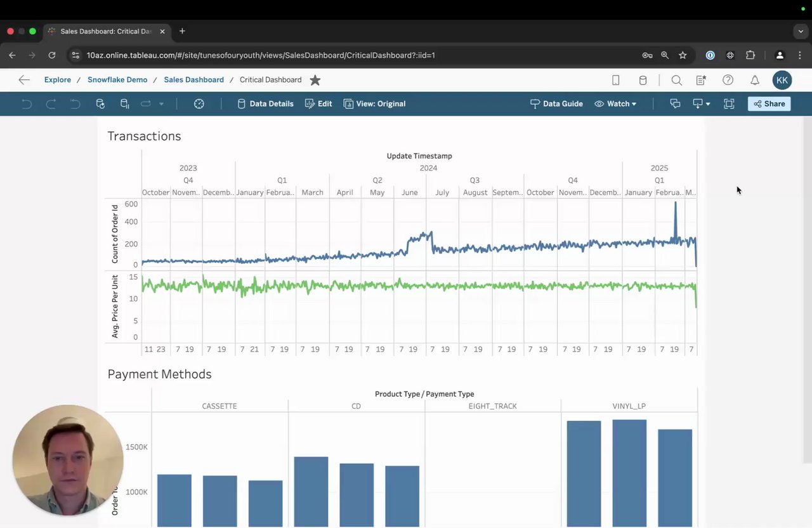Image resolution: width=812 pixels, height=528 pixels.
Task: Open the notifications bell icon
Action: pos(755,80)
